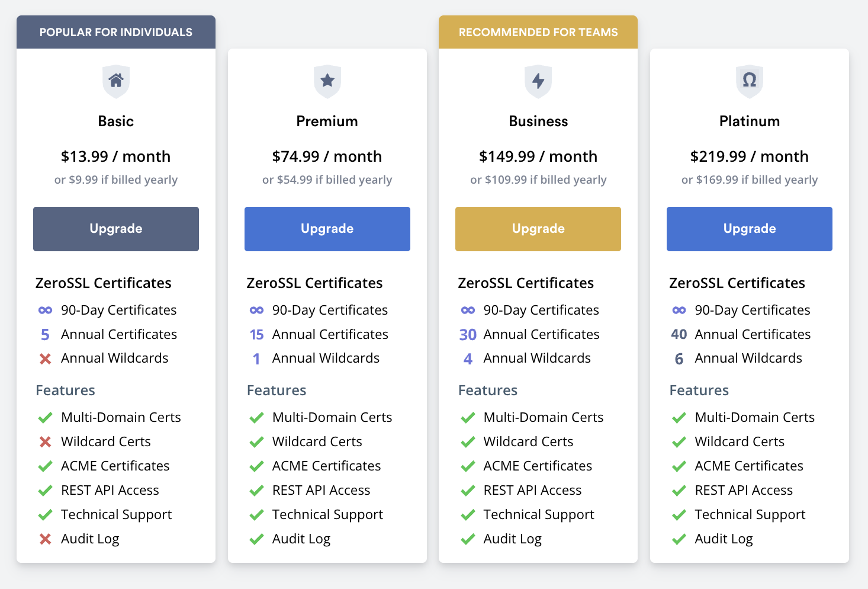Viewport: 868px width, 589px height.
Task: Click the $219.99 / month price
Action: (x=750, y=156)
